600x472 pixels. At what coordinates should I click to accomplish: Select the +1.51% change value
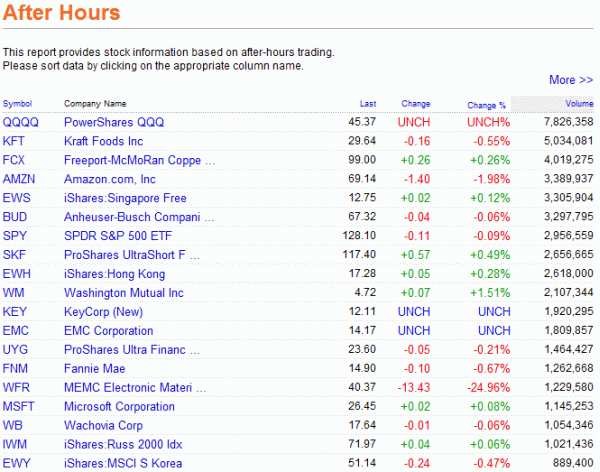[x=490, y=292]
